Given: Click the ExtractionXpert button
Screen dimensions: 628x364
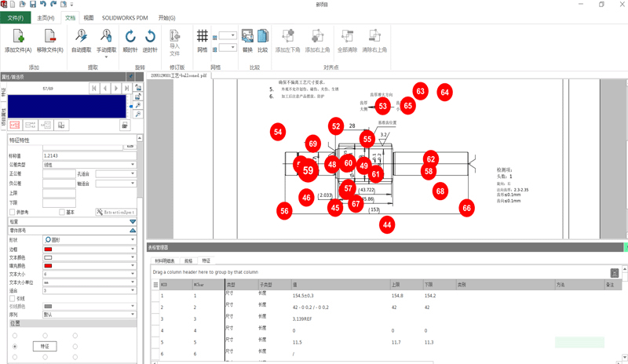Looking at the screenshot, I should [116, 212].
